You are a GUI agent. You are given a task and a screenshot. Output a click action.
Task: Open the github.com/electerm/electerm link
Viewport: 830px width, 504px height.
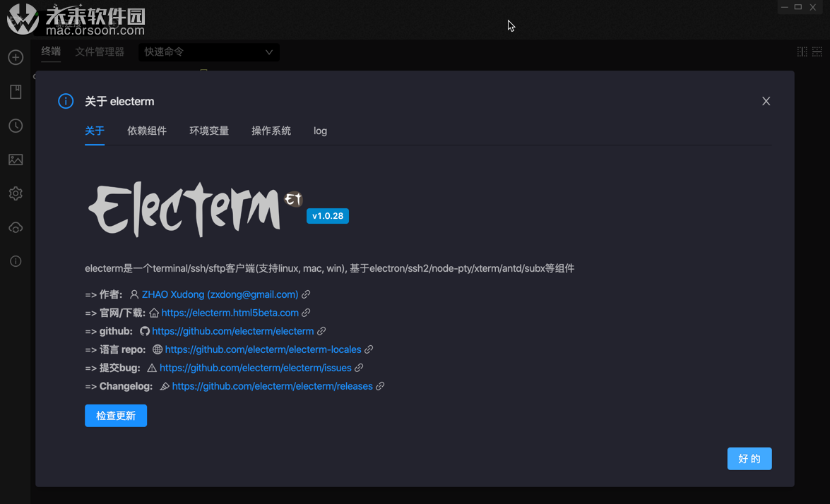pyautogui.click(x=233, y=331)
